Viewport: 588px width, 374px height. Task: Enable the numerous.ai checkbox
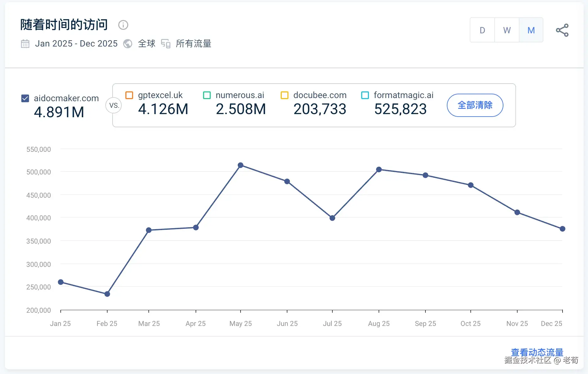click(x=207, y=95)
